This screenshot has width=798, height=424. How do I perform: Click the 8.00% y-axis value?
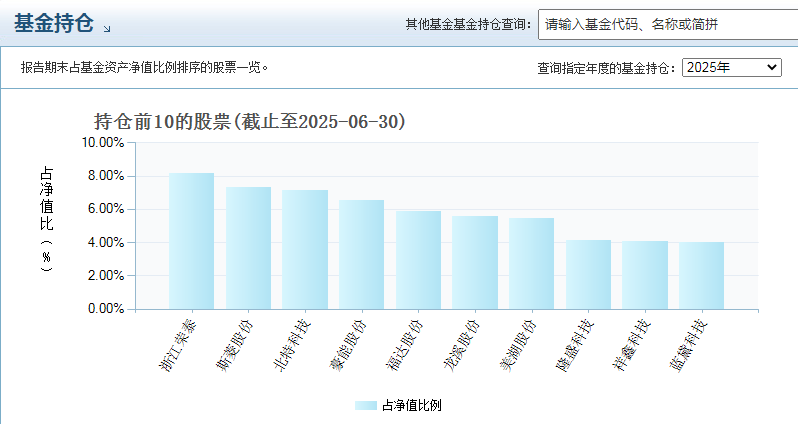point(106,176)
